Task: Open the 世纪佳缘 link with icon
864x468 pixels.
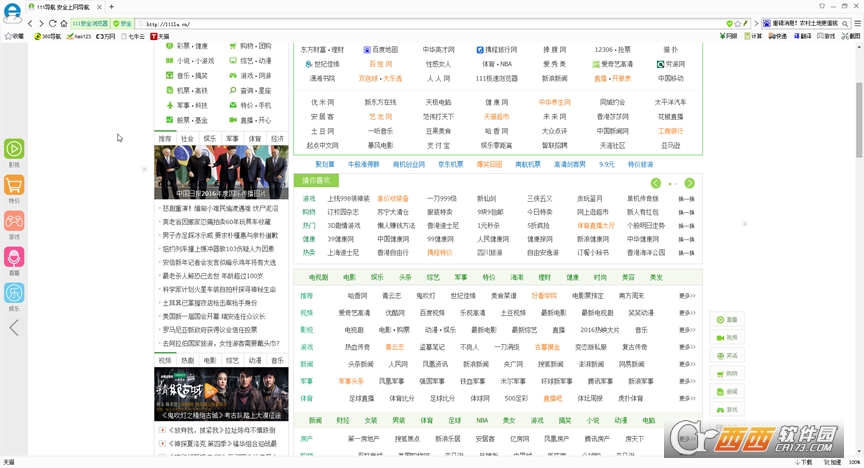Action: pyautogui.click(x=323, y=64)
